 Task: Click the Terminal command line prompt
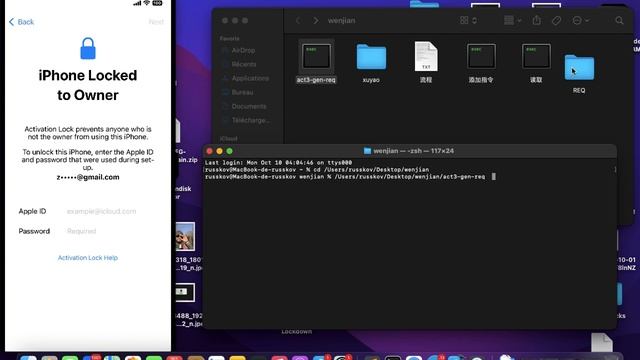[350, 177]
